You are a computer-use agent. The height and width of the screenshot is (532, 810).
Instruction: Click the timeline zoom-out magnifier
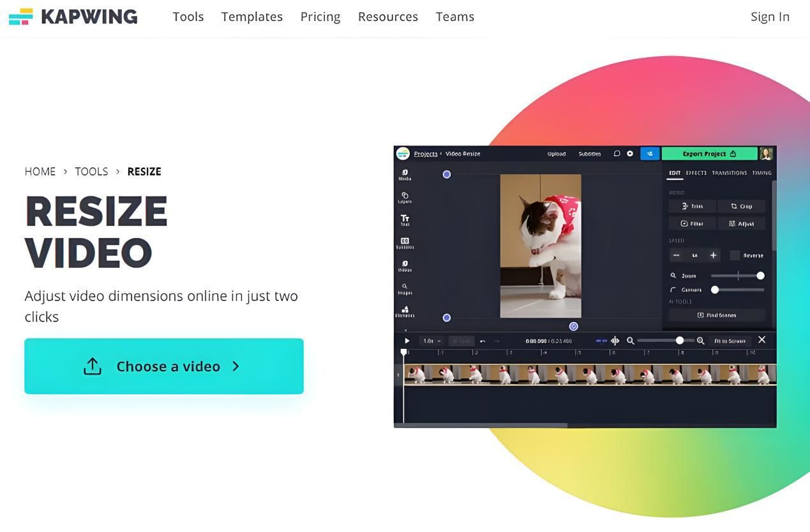tap(631, 341)
